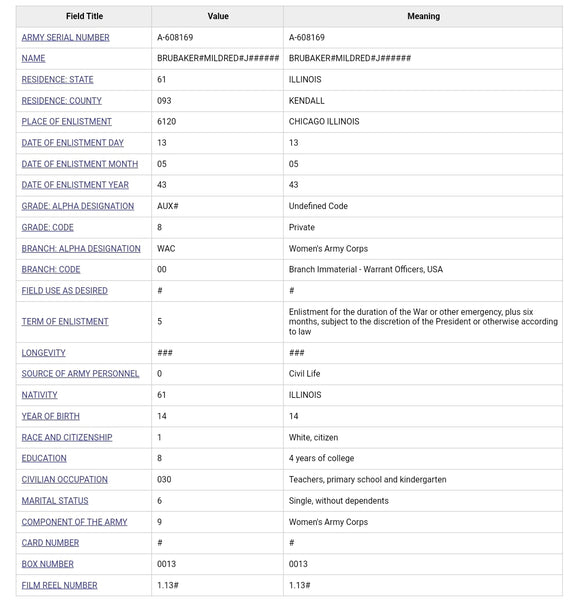Select the BRANCH: CODE link
This screenshot has height=600, width=574.
[51, 269]
